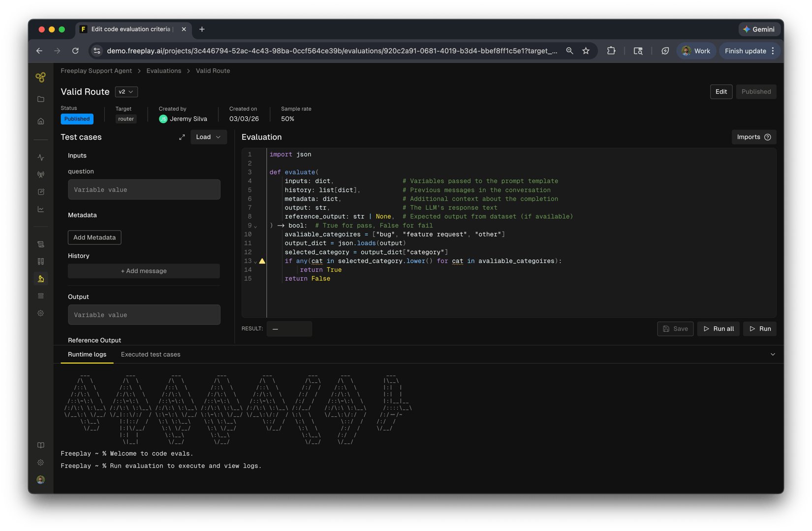812x531 pixels.
Task: Open the v2 version dropdown
Action: point(126,92)
